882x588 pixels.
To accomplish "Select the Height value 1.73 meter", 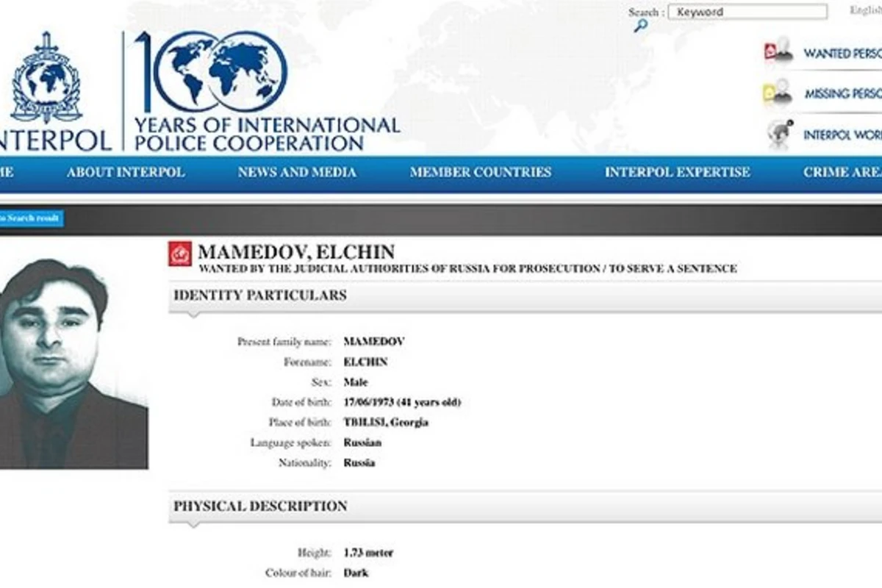I will (x=368, y=553).
